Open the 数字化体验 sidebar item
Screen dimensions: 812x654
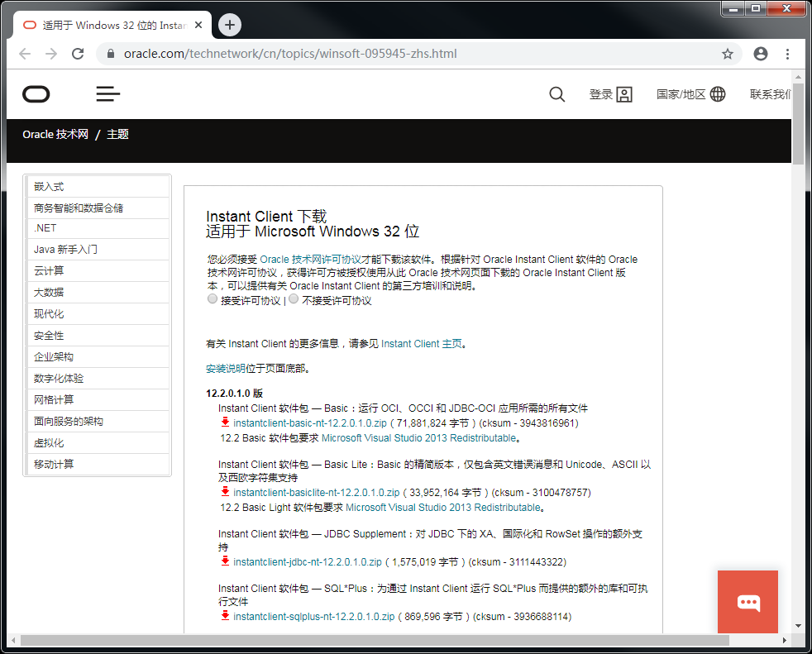click(98, 379)
